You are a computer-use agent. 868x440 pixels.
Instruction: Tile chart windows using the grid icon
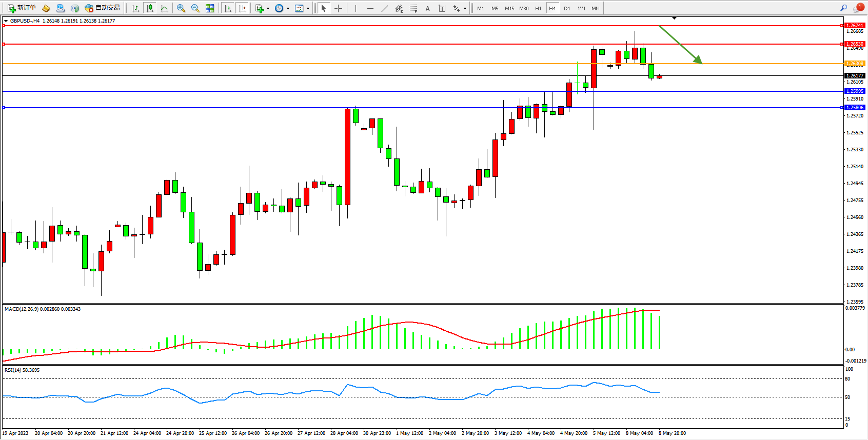click(x=210, y=8)
